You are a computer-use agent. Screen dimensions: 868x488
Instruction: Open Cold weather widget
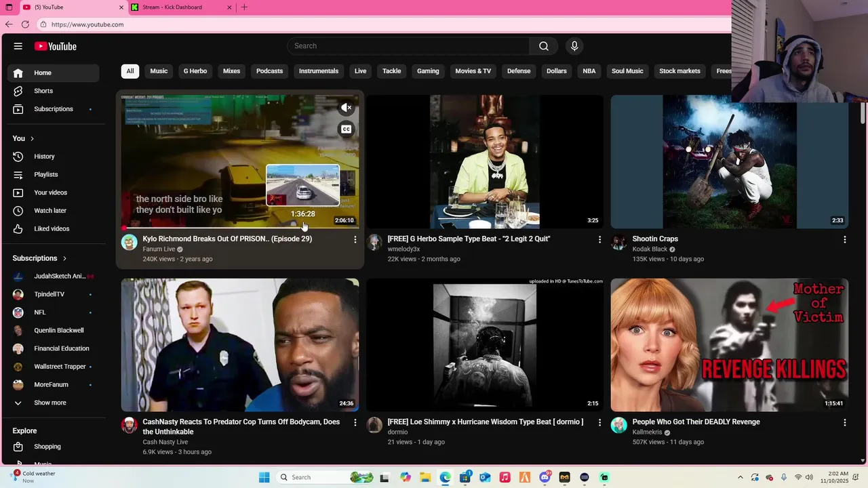[34, 477]
